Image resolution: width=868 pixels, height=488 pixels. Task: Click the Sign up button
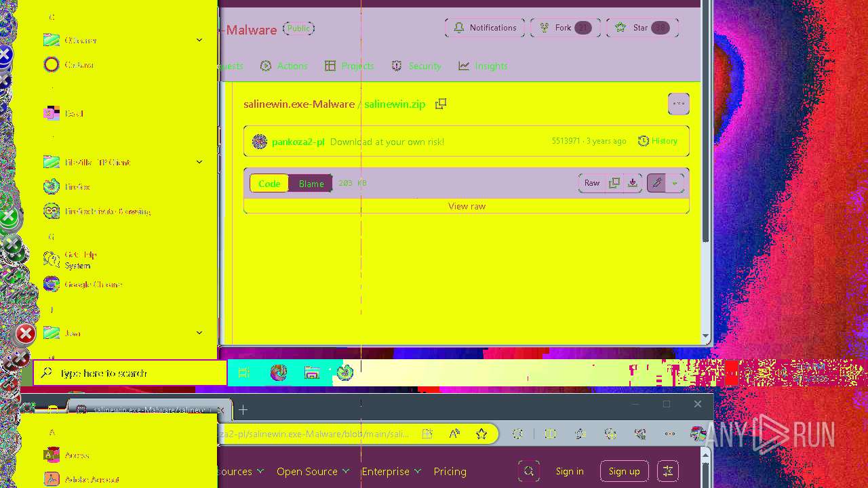point(625,471)
